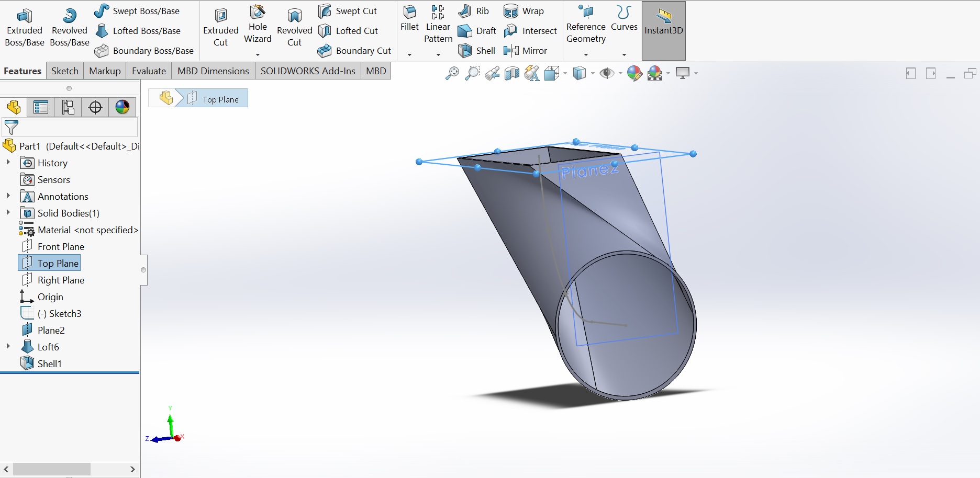
Task: Select the Swept Cut tool
Action: click(349, 10)
